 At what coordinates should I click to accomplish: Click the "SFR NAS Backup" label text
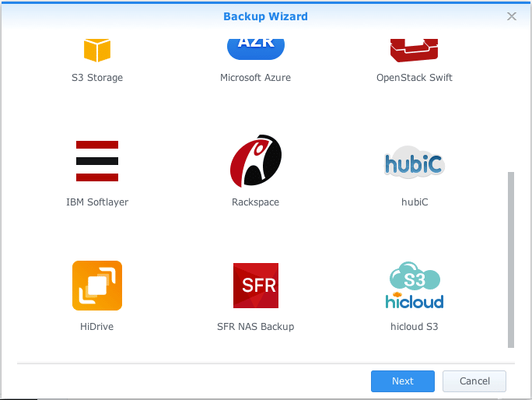click(x=256, y=327)
